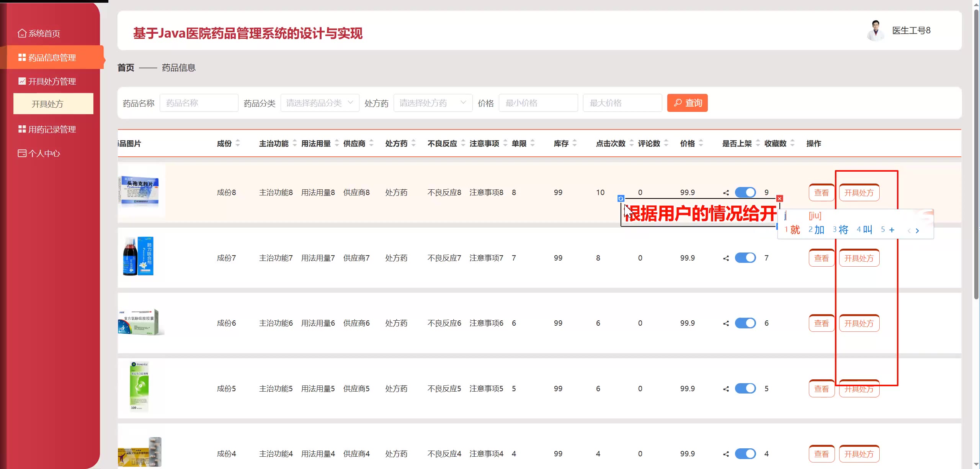The height and width of the screenshot is (469, 980).
Task: Click the 最小价格 input field
Action: [538, 103]
